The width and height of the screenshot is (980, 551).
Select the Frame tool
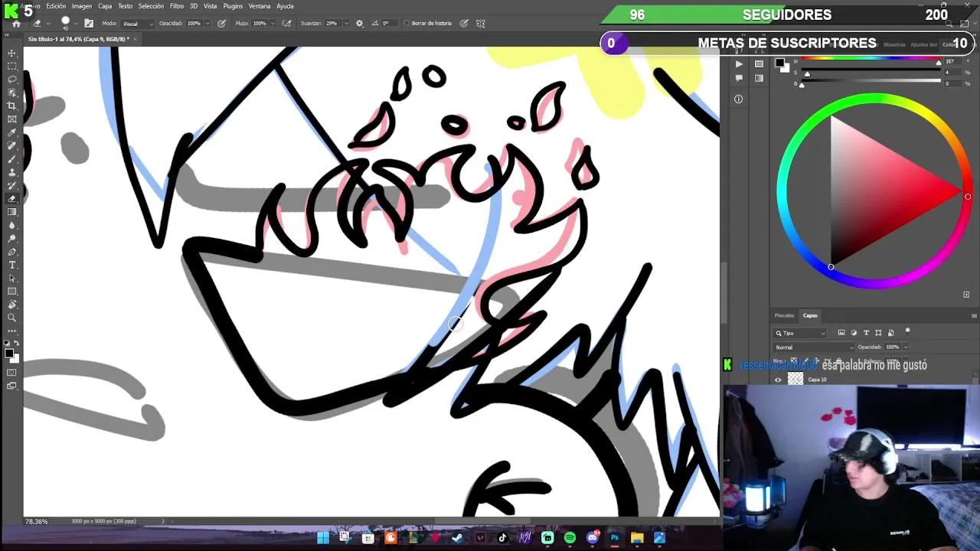click(x=12, y=119)
